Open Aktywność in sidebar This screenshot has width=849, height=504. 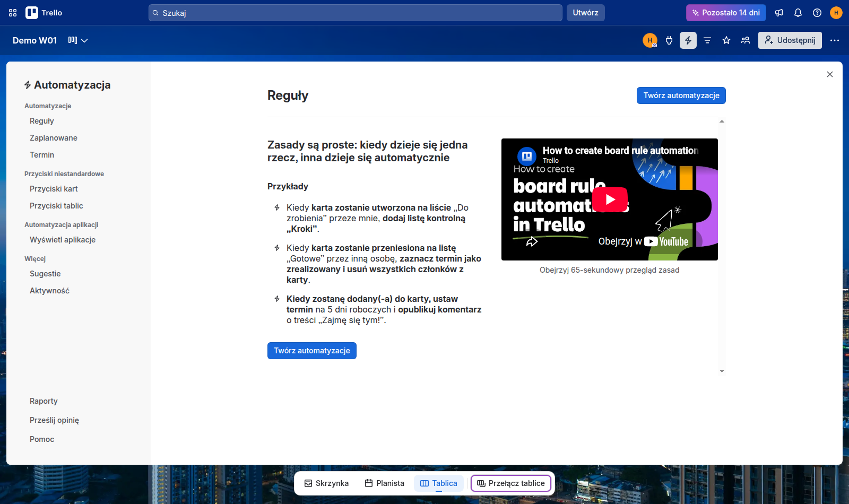pyautogui.click(x=49, y=291)
